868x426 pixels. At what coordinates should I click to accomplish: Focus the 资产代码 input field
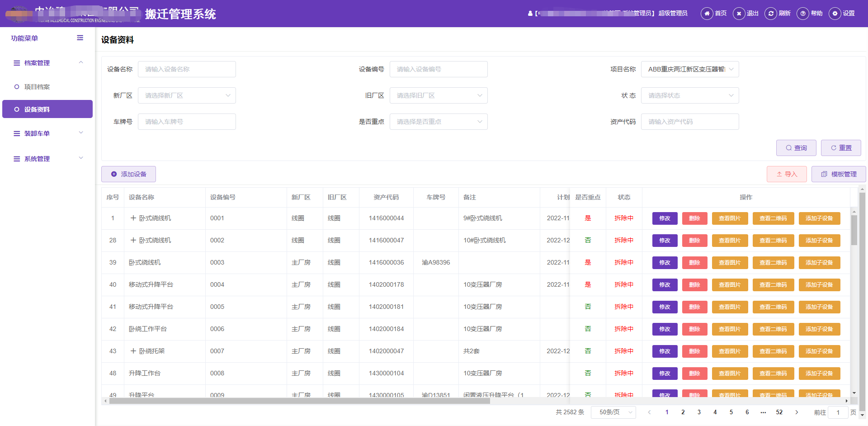(690, 122)
